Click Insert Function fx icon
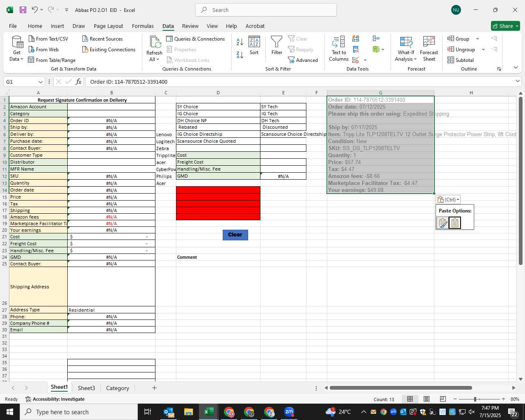 (78, 82)
